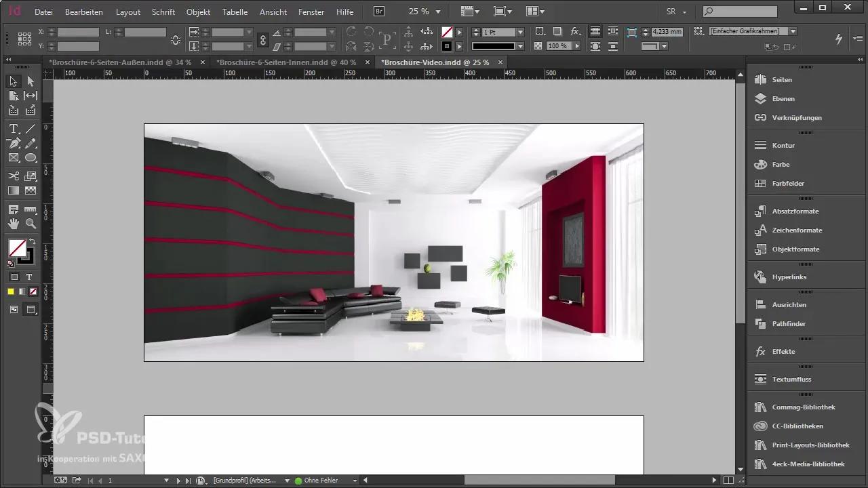Select the Type tool
Image resolution: width=868 pixels, height=488 pixels.
pyautogui.click(x=14, y=129)
